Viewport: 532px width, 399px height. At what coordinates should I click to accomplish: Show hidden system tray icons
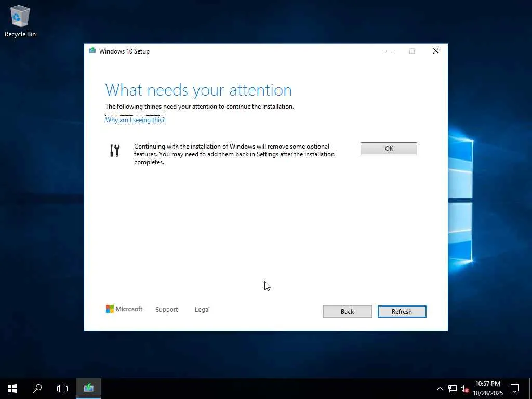pyautogui.click(x=440, y=389)
